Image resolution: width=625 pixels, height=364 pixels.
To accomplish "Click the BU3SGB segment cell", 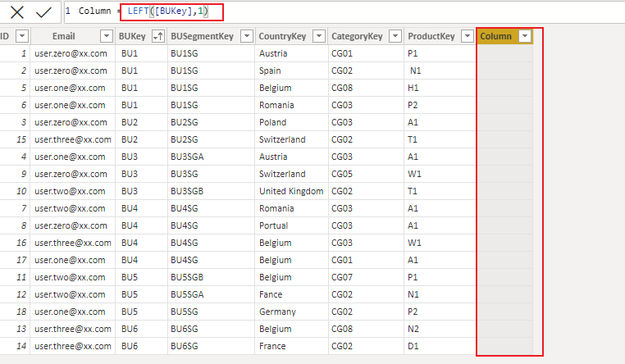I will 211,191.
